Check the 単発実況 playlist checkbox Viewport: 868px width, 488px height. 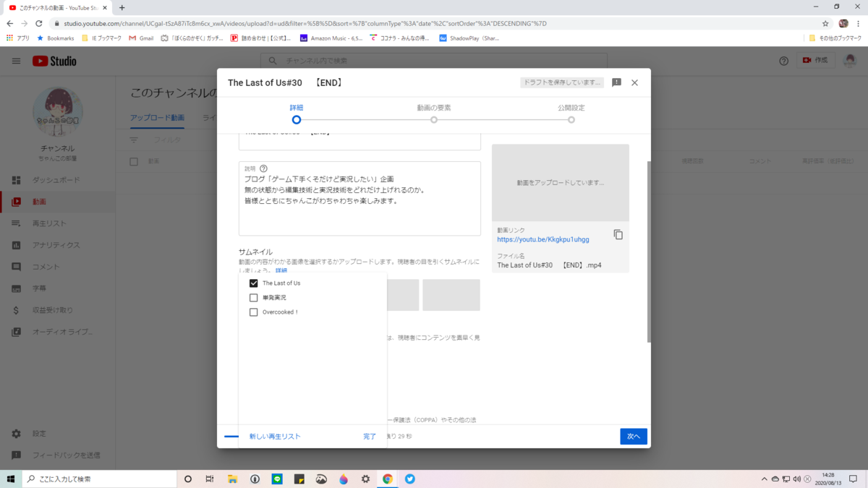point(253,298)
